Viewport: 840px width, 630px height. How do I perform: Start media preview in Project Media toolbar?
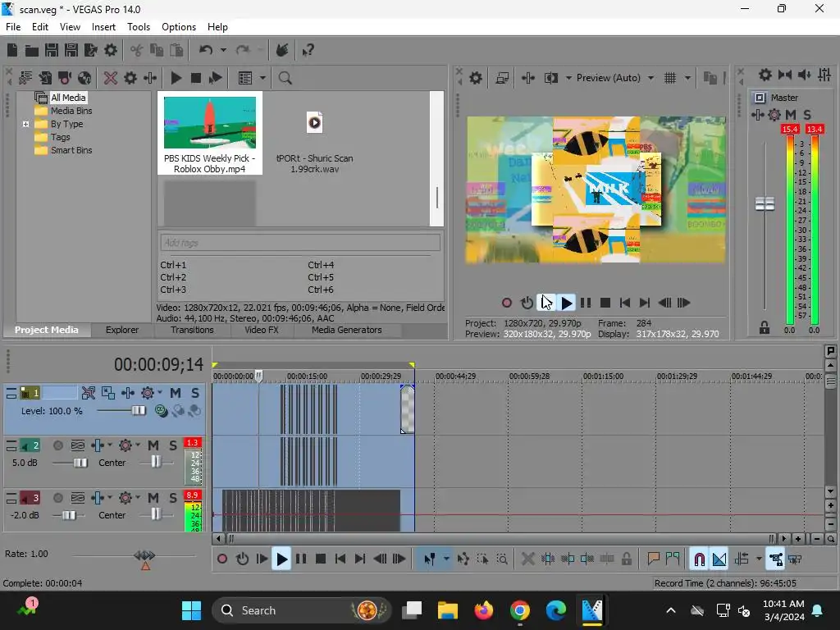point(176,78)
